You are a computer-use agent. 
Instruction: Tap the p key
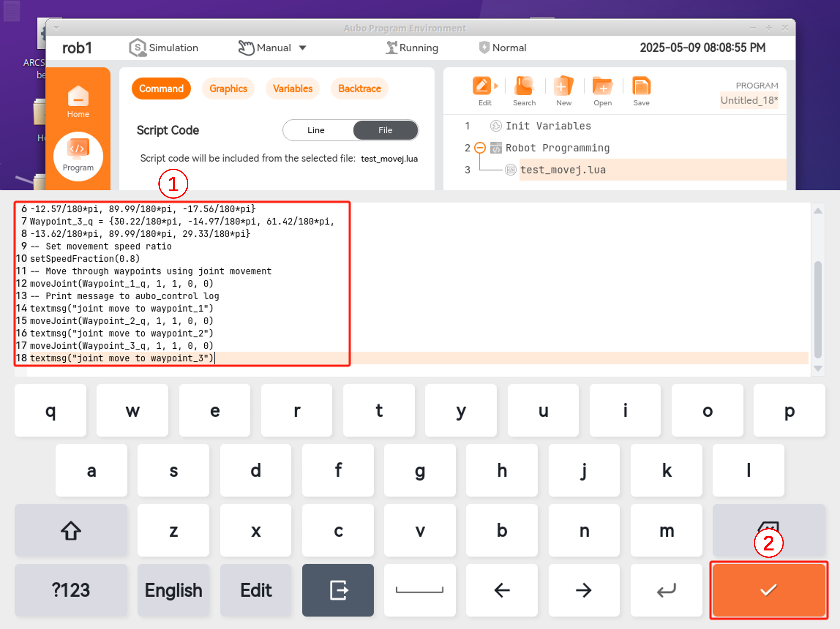coord(789,410)
